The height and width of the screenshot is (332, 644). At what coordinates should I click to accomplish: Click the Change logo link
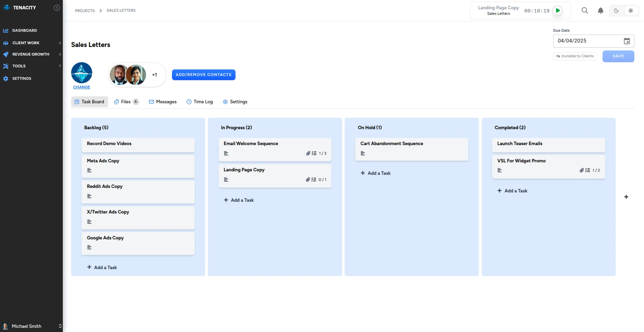tap(81, 87)
